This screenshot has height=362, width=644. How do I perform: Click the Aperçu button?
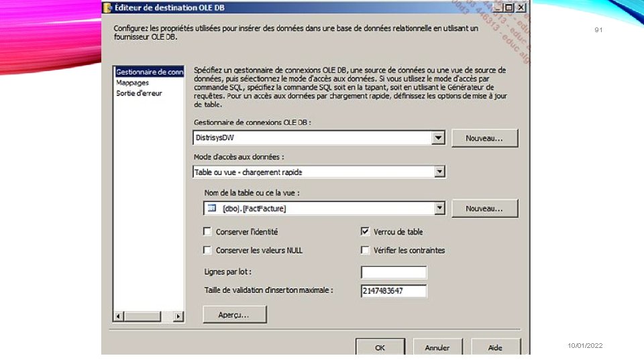235,314
